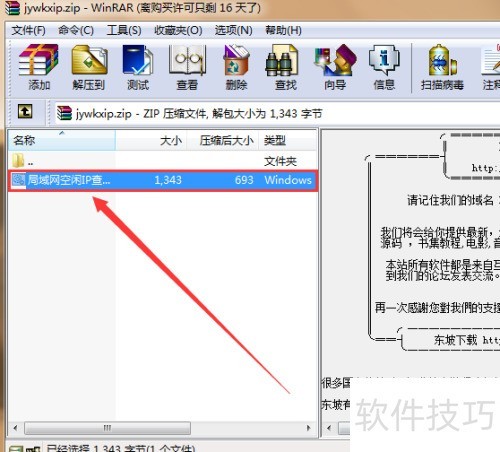This screenshot has height=452, width=500.
Task: Click the 扫描病毒 (Virus scan) icon
Action: click(x=442, y=60)
